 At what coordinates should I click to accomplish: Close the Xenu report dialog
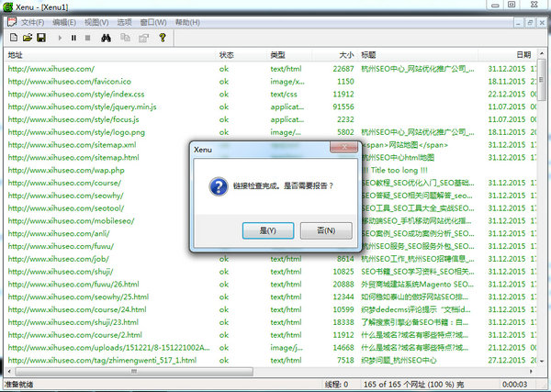click(344, 147)
